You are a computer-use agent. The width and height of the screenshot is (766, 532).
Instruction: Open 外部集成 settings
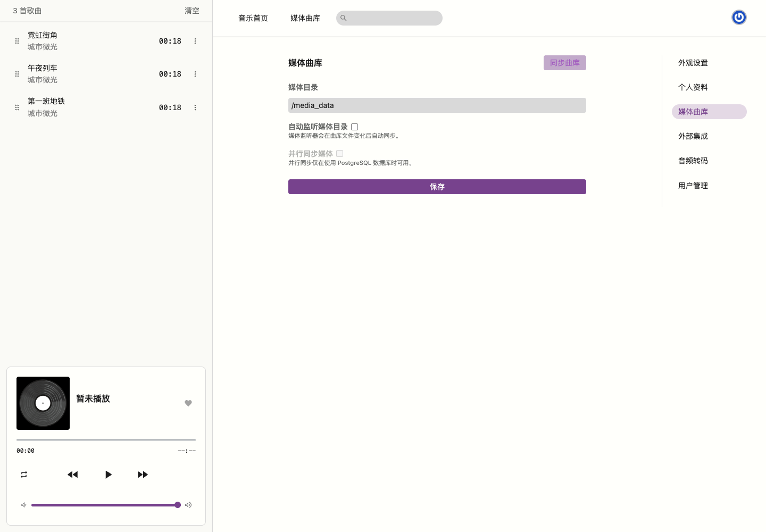(x=693, y=136)
